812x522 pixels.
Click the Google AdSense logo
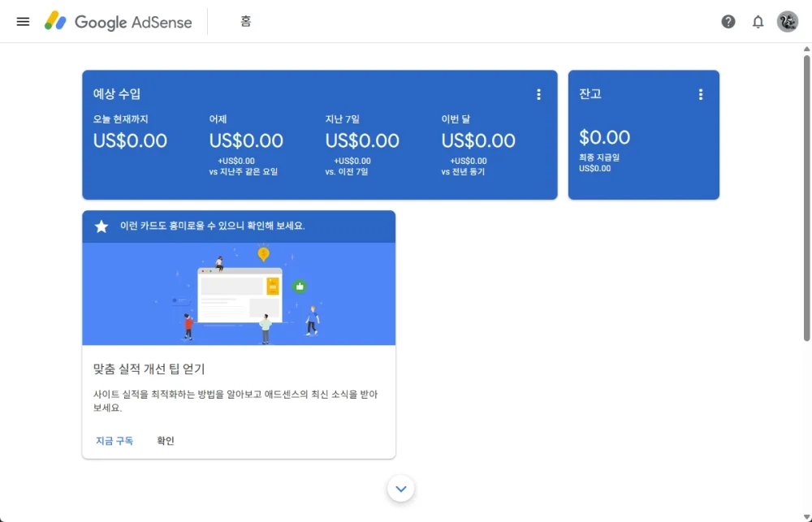pos(119,22)
